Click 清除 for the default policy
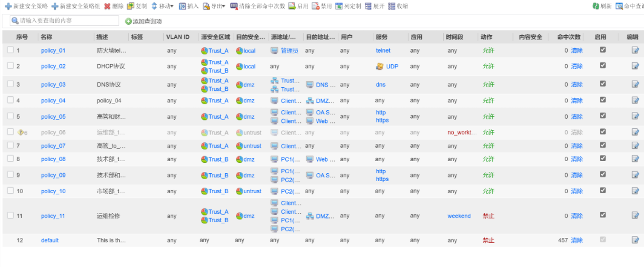Screen dimensions: 644x267 coord(577,240)
